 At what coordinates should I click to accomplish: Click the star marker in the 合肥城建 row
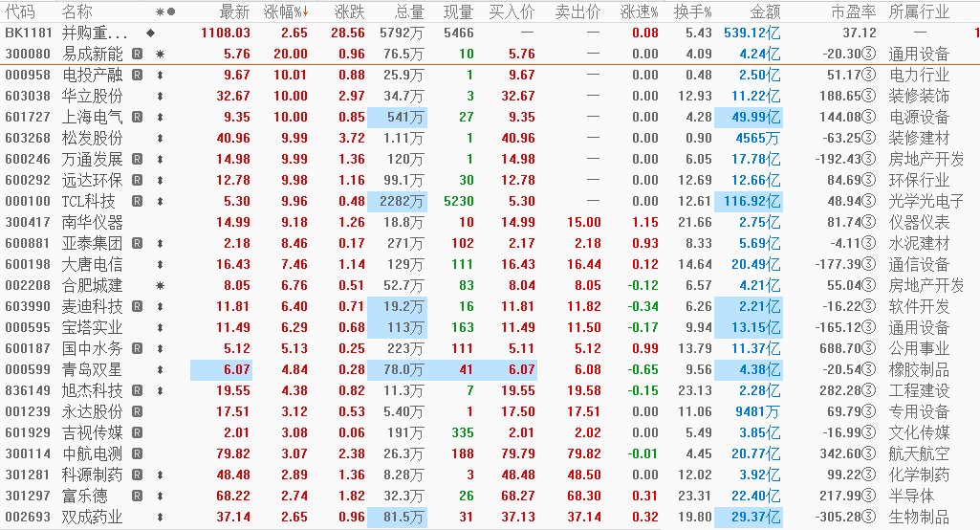pyautogui.click(x=160, y=285)
